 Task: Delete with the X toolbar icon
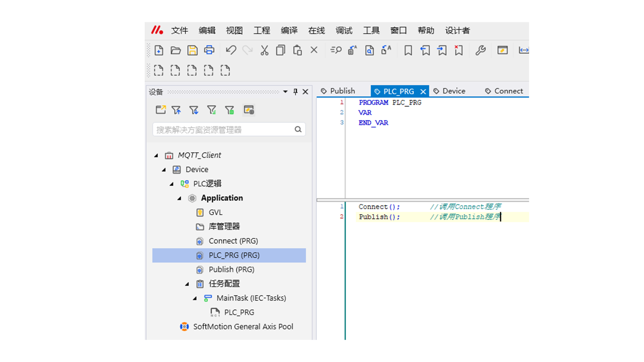[x=314, y=50]
